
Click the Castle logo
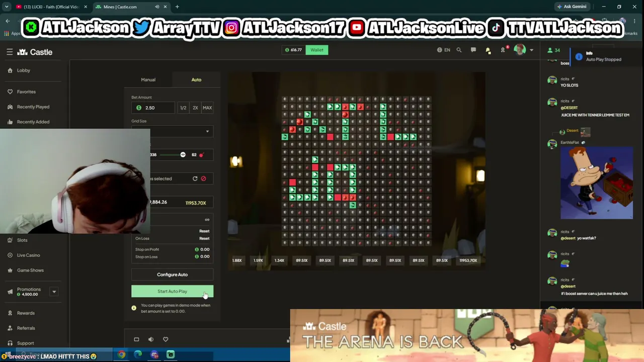click(35, 52)
